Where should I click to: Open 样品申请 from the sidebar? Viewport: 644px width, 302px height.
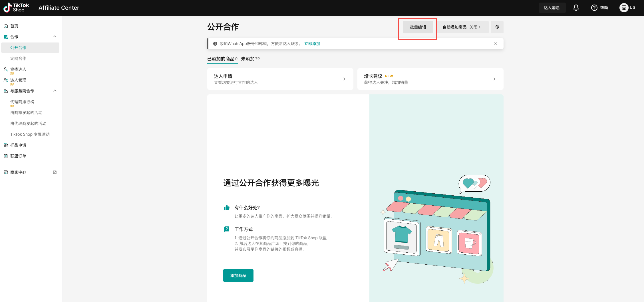(18, 145)
